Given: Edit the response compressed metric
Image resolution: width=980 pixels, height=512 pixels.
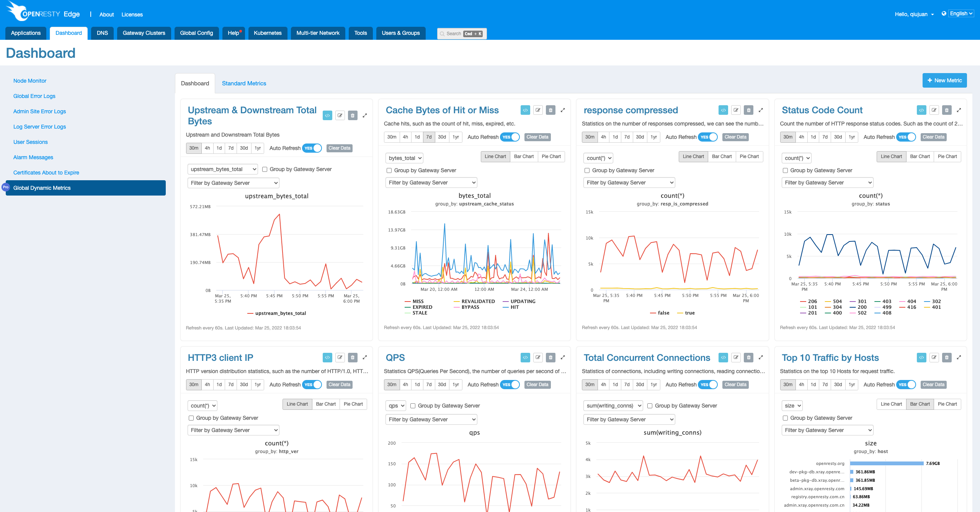Looking at the screenshot, I should coord(736,110).
